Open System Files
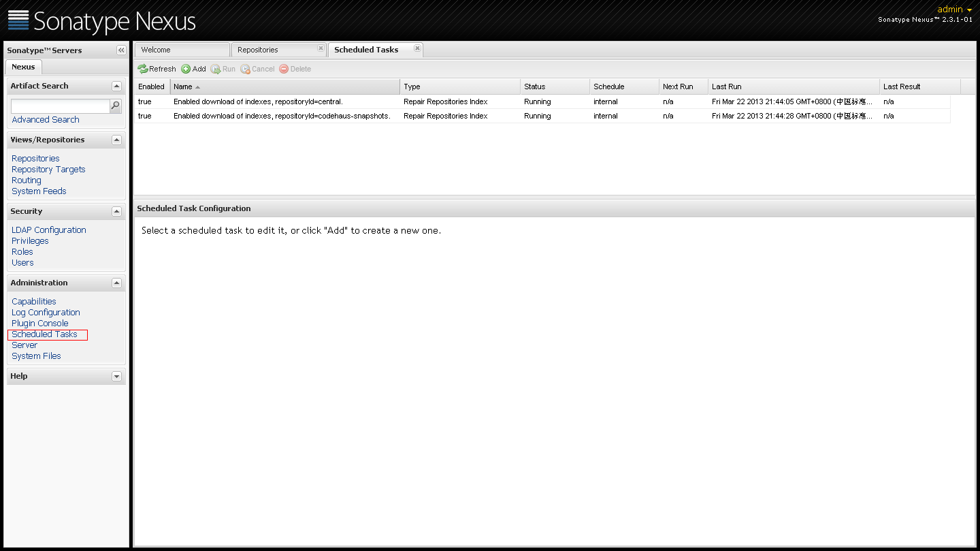Viewport: 980px width, 551px height. pos(36,356)
